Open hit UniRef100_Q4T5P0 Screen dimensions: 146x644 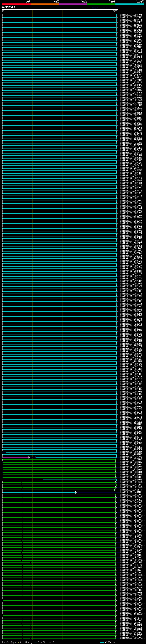pyautogui.click(x=131, y=485)
